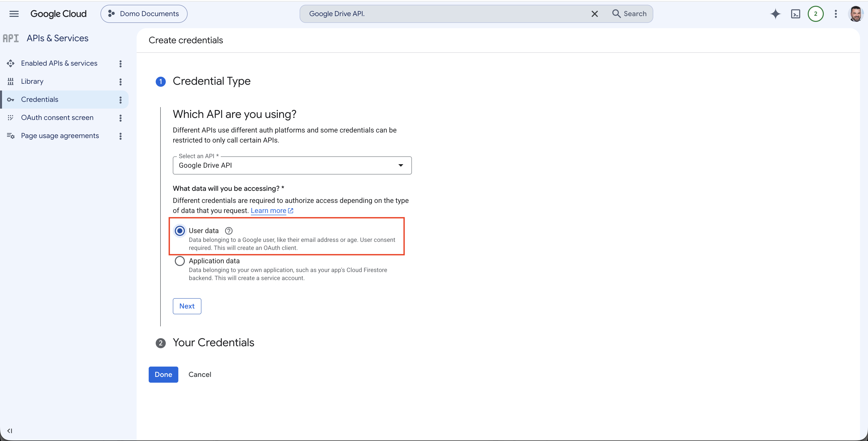
Task: Click the API logo icon in sidebar
Action: 11,38
